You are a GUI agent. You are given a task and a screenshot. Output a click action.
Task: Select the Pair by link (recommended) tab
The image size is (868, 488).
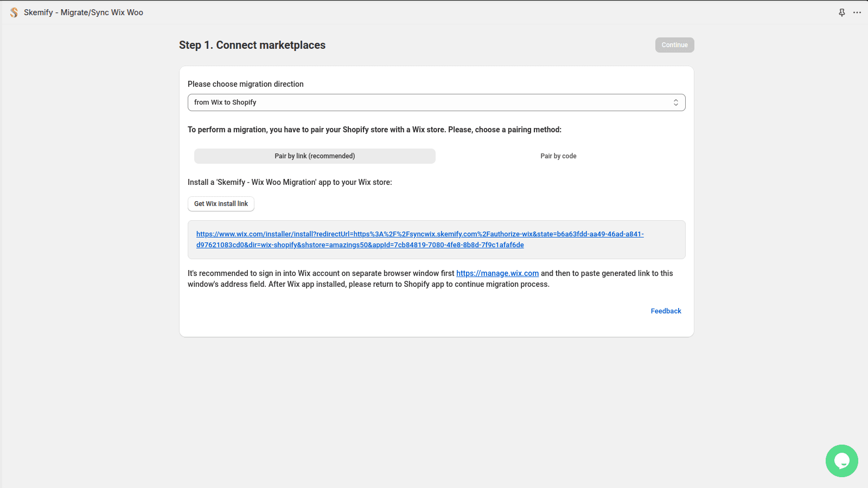click(315, 156)
